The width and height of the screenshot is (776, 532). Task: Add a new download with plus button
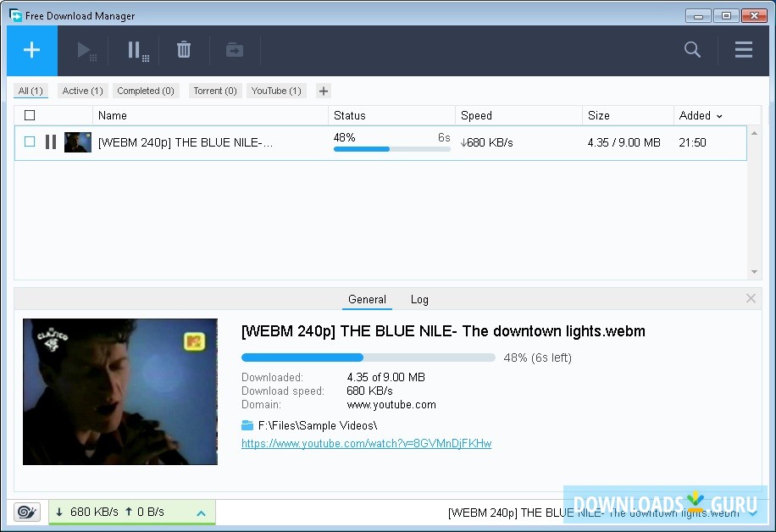click(31, 51)
